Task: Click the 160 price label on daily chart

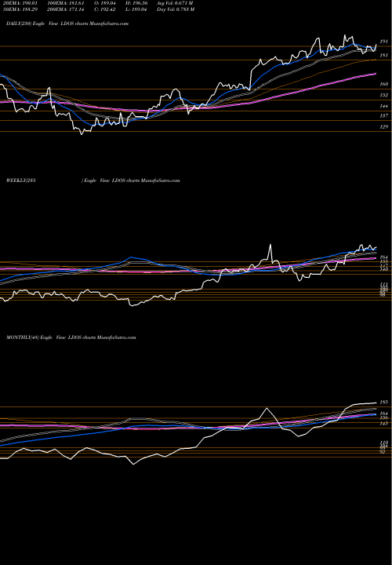Action: (x=384, y=84)
